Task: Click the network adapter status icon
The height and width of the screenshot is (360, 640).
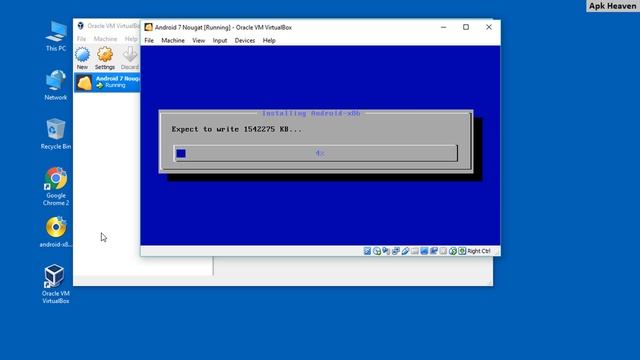Action: pos(396,251)
